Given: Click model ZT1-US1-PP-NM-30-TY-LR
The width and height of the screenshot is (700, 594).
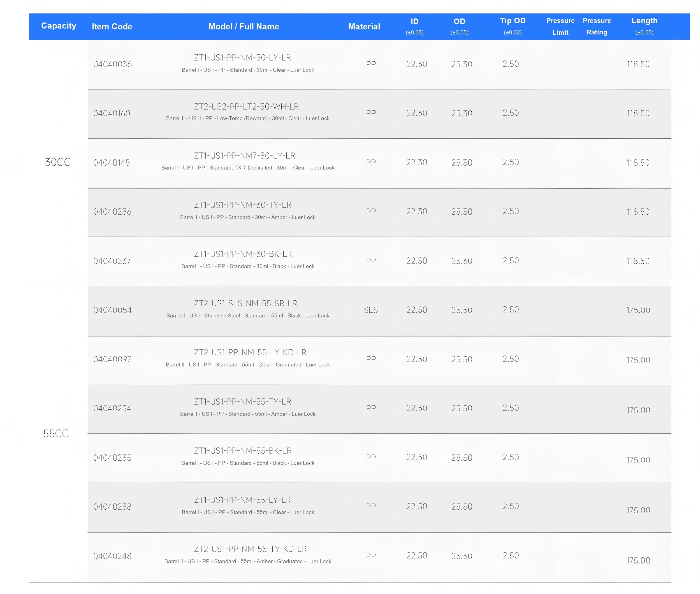Looking at the screenshot, I should pos(242,205).
